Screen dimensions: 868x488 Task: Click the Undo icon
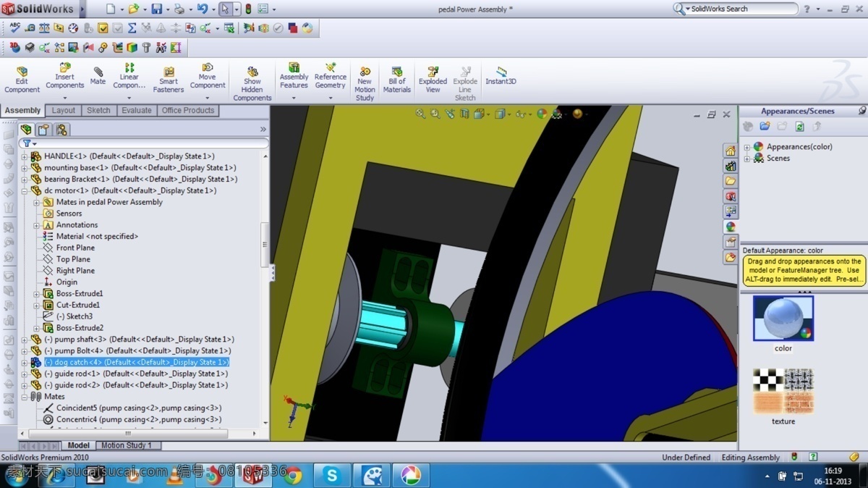tap(202, 9)
